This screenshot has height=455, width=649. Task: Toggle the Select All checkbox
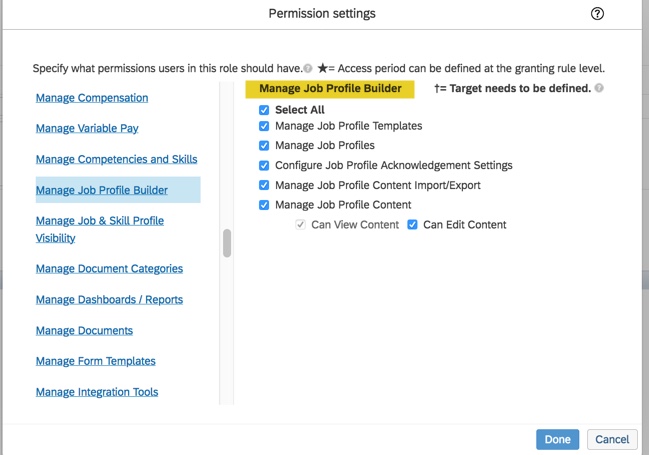coord(264,110)
